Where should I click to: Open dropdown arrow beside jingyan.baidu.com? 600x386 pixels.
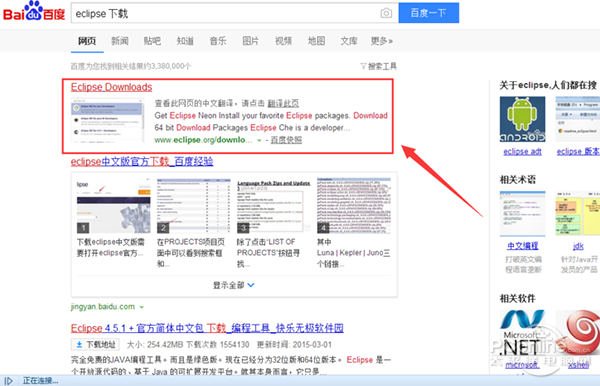pos(142,307)
